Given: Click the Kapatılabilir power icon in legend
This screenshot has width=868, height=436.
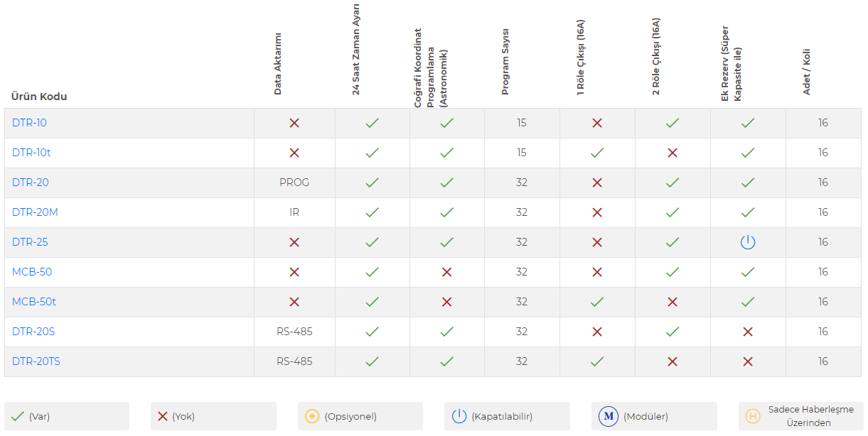Looking at the screenshot, I should [459, 417].
